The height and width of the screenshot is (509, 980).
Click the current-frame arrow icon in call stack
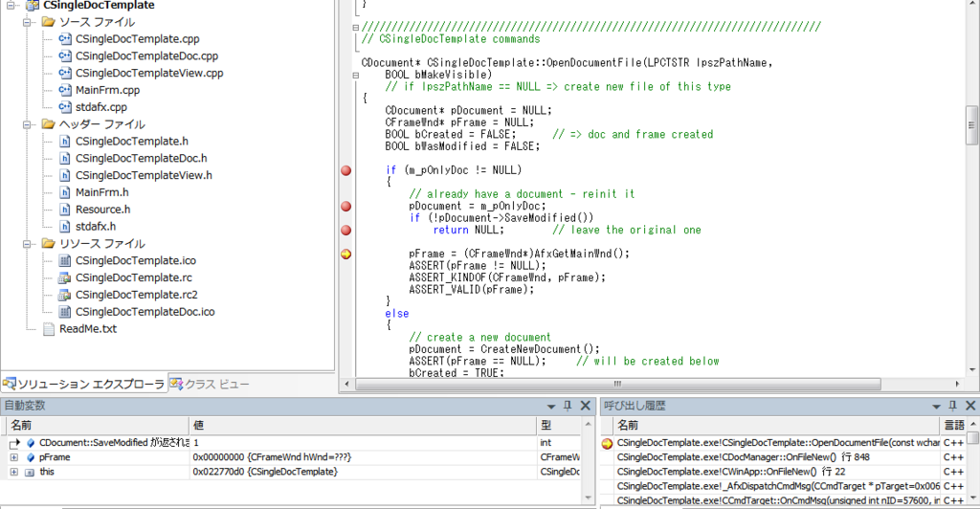607,443
